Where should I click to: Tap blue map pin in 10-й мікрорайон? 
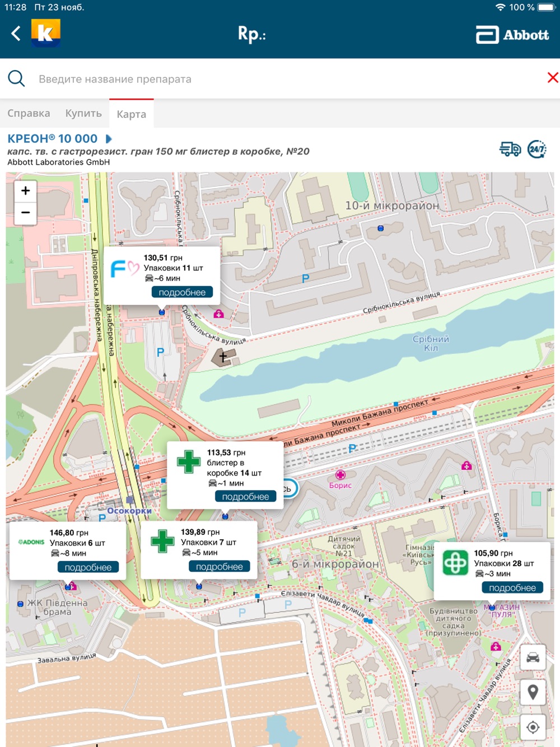click(381, 228)
